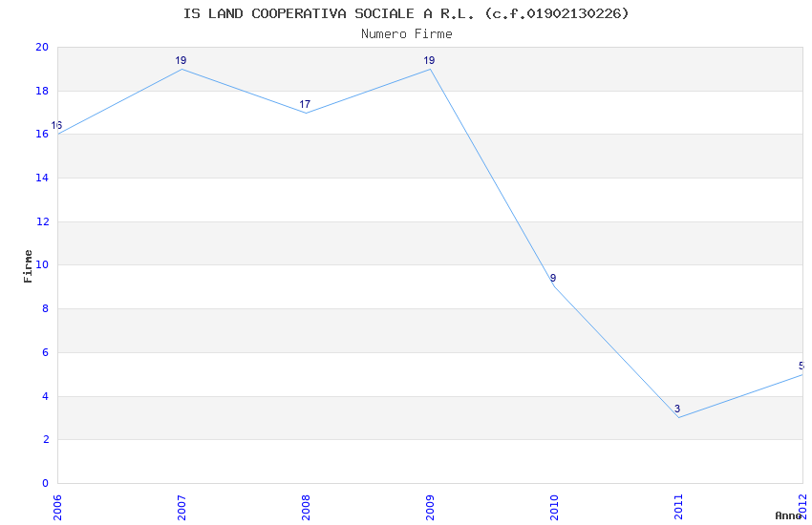The width and height of the screenshot is (812, 525).
Task: Click the y-axis value 2
Action: tap(46, 440)
